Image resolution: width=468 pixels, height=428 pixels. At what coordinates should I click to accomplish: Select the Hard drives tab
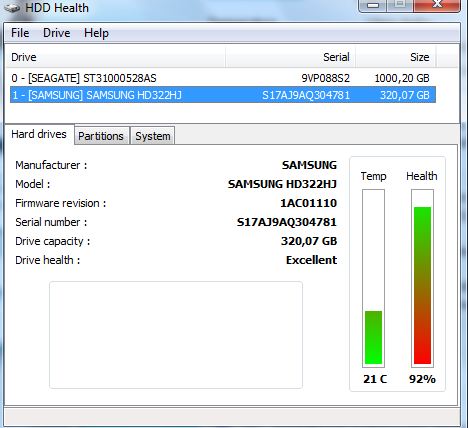39,134
